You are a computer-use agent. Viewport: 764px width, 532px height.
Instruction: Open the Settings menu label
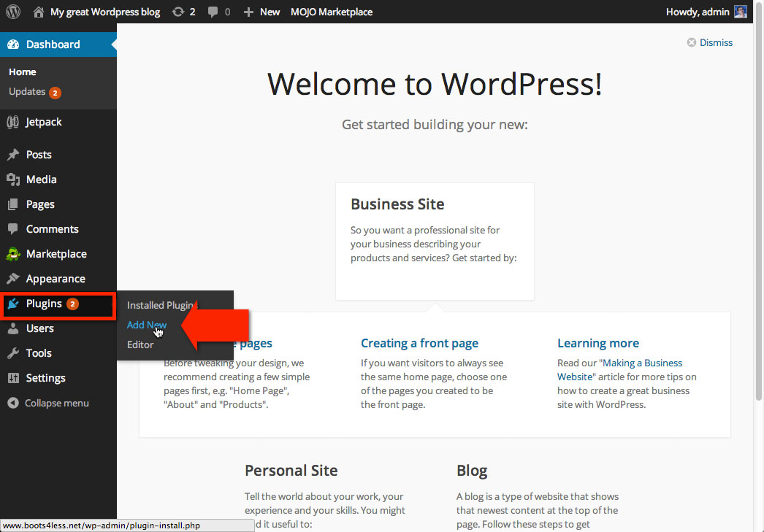point(46,378)
